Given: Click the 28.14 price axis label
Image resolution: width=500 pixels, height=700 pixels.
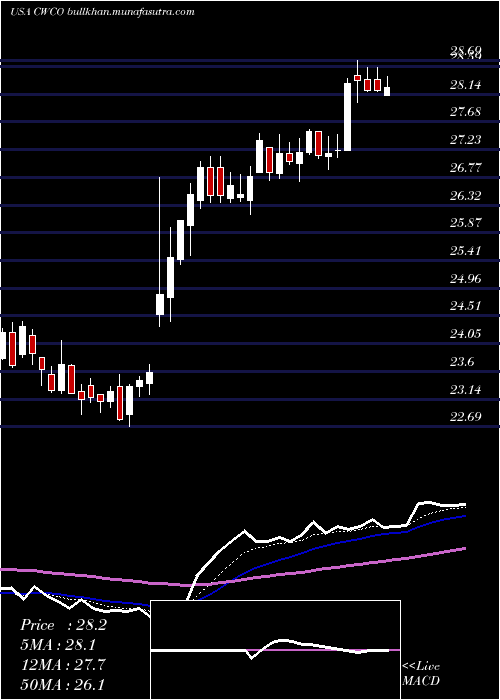Looking at the screenshot, I should point(466,84).
